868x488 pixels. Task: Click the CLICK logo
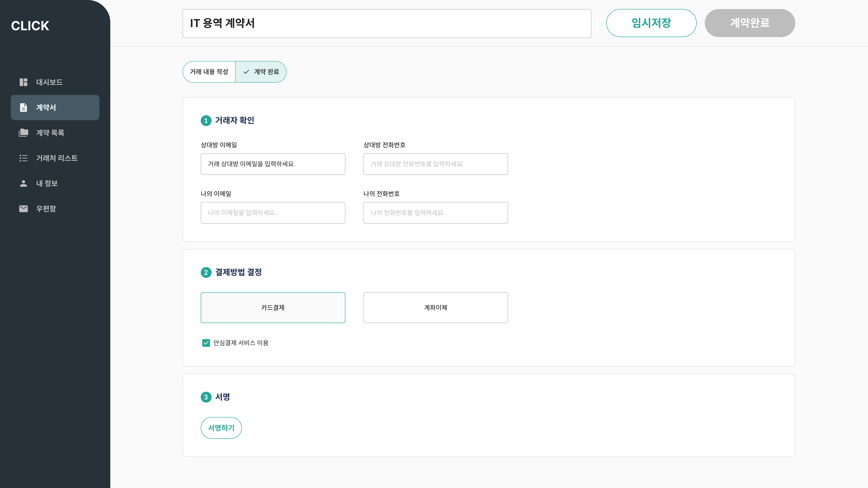coord(30,26)
